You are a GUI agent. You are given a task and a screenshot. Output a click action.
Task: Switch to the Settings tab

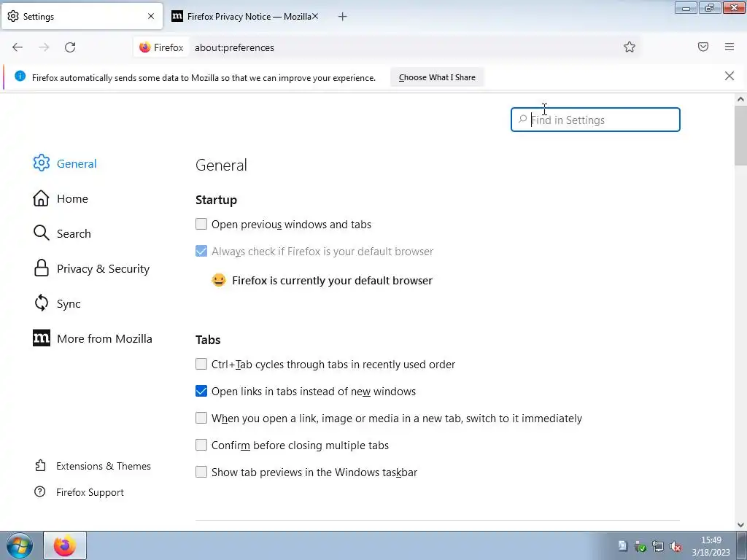[82, 16]
